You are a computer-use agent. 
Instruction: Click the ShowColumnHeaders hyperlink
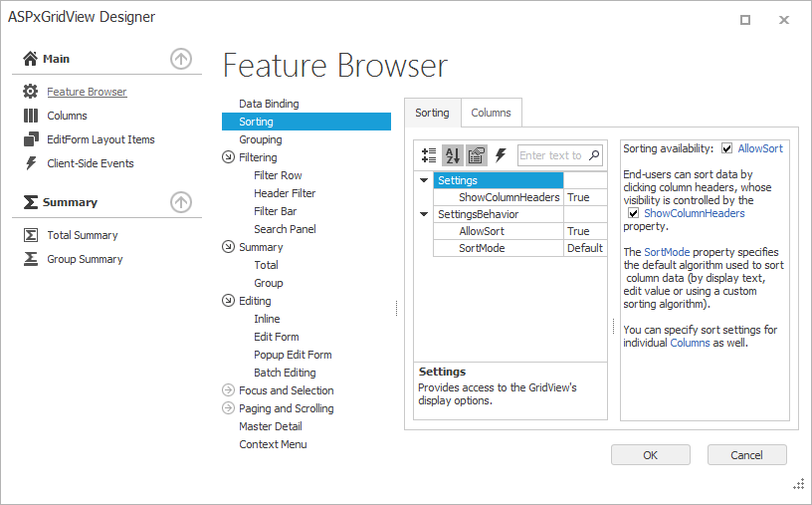tap(694, 213)
